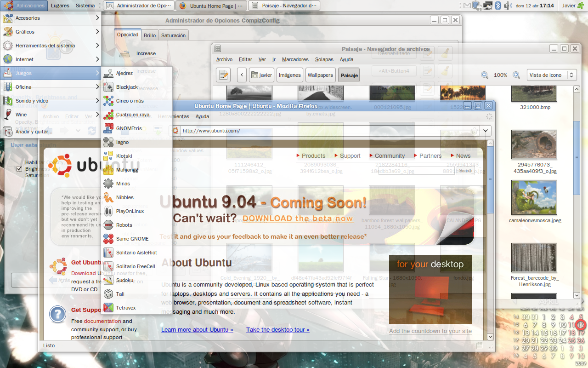
Task: Toggle location edit pencil button in file browser
Action: click(x=223, y=75)
